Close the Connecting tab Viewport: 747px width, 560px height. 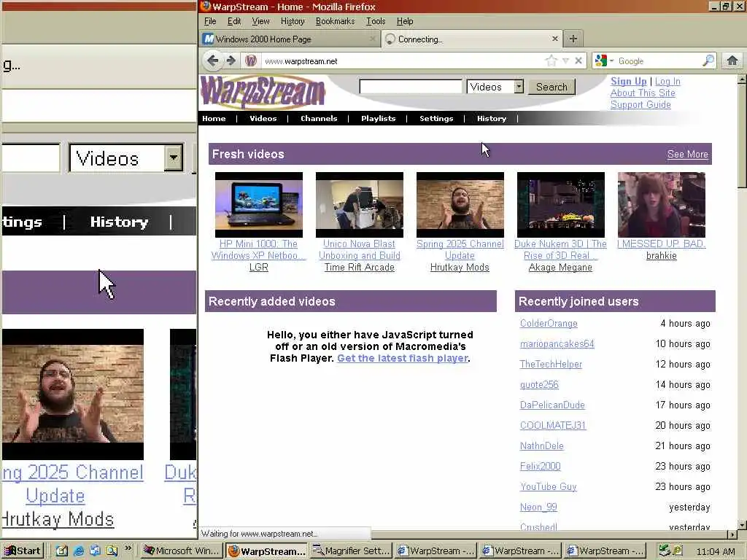554,39
